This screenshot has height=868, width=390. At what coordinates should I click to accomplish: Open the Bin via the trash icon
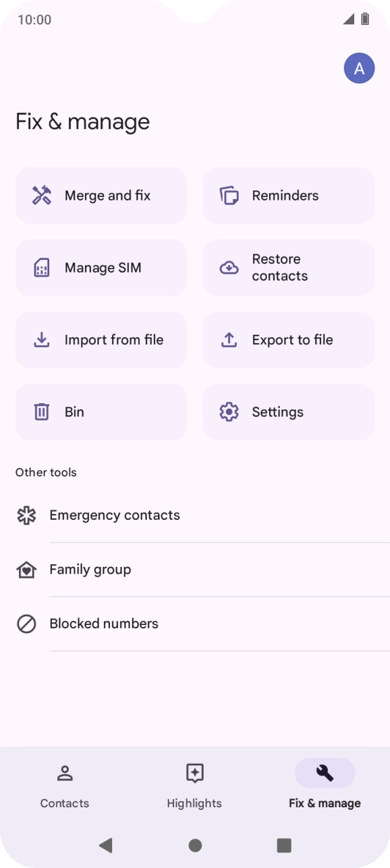point(43,412)
